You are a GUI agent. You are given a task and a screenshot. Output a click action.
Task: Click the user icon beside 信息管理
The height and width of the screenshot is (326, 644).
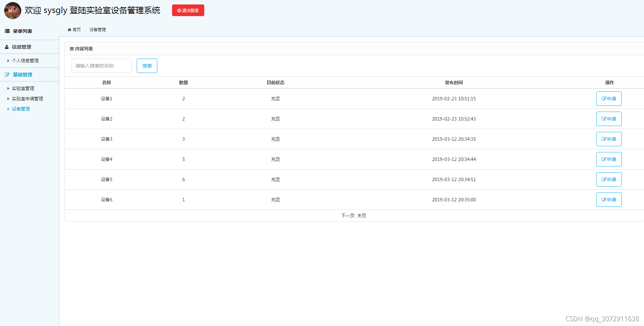[x=7, y=47]
